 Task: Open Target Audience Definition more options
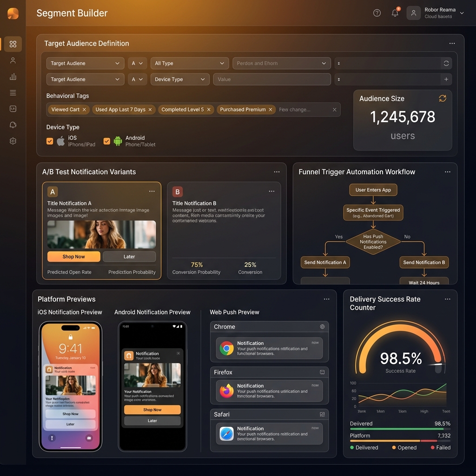[452, 43]
